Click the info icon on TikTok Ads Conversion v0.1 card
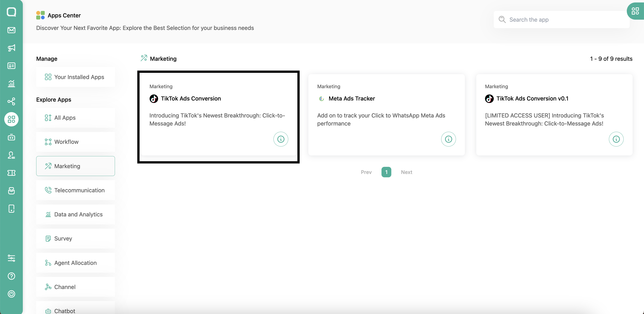This screenshot has width=644, height=314. point(616,139)
